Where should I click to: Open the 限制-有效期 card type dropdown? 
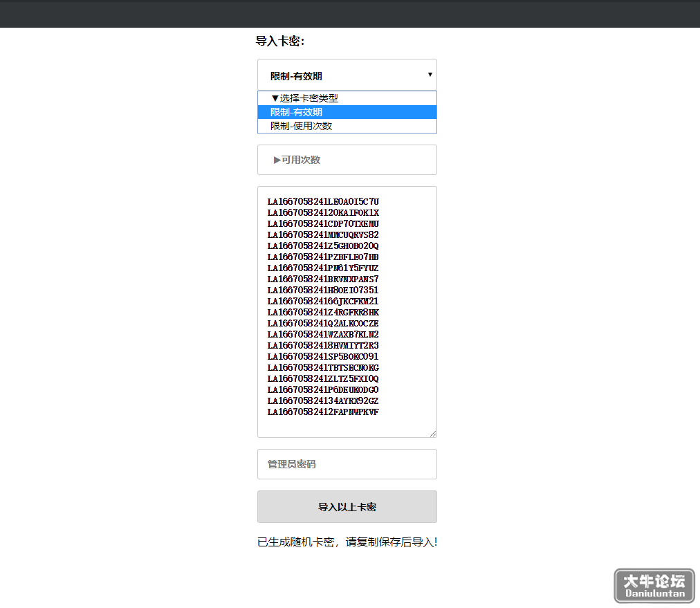click(347, 75)
